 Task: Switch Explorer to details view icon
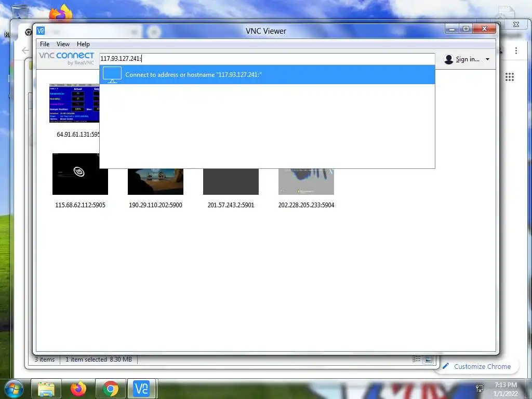coord(417,360)
